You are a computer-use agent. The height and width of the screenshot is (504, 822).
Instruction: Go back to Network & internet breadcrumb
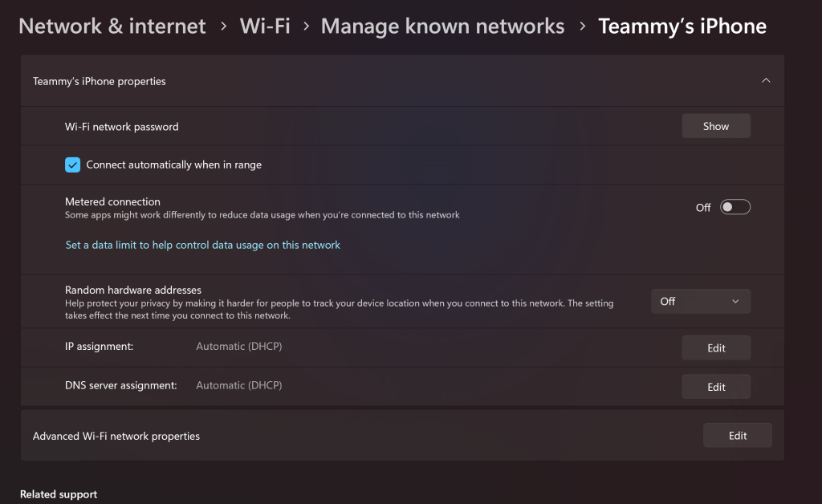click(x=112, y=26)
